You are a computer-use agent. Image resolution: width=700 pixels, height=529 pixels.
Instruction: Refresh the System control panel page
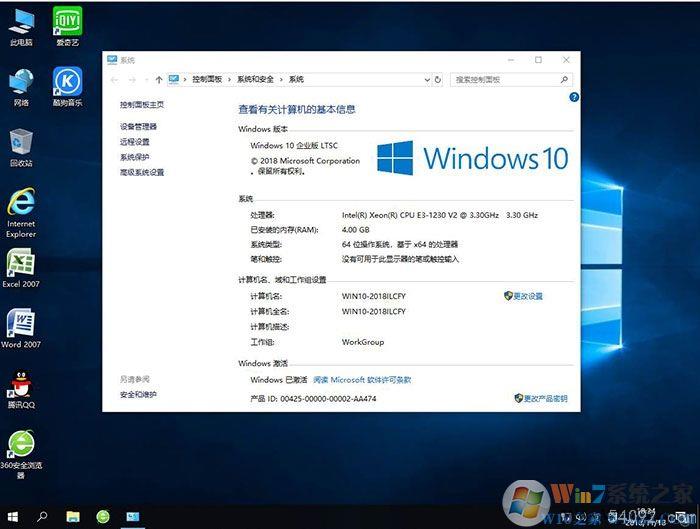point(437,79)
